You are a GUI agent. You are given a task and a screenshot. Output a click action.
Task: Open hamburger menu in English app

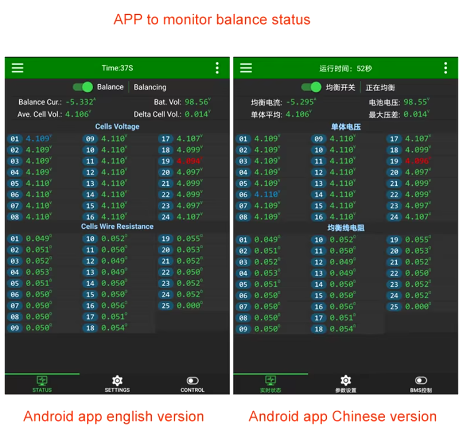(x=17, y=68)
